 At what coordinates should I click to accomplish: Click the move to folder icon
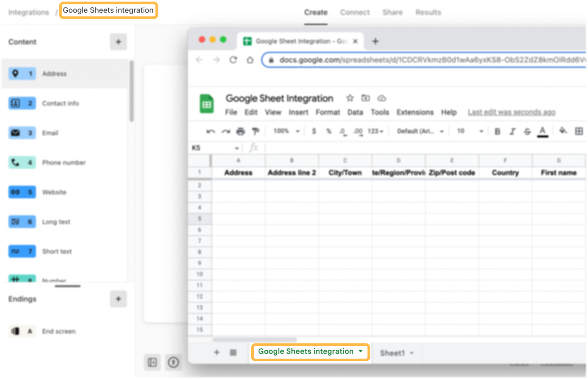point(366,98)
